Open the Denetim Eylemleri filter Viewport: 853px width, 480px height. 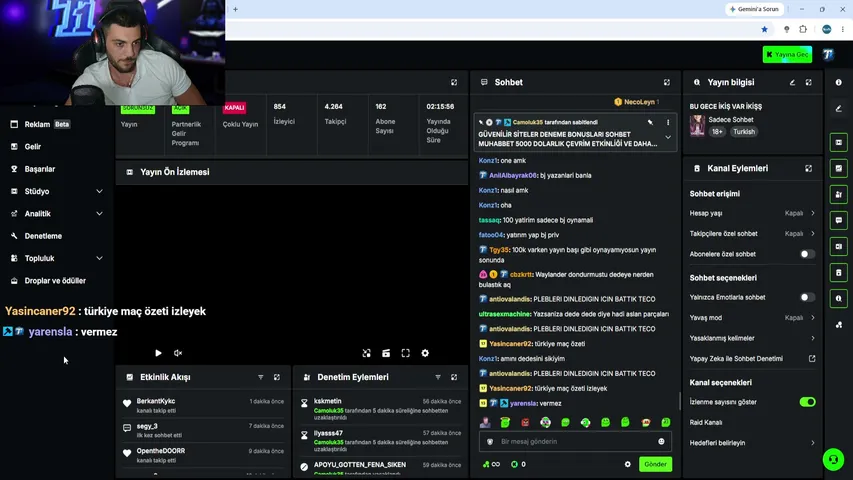[x=437, y=377]
